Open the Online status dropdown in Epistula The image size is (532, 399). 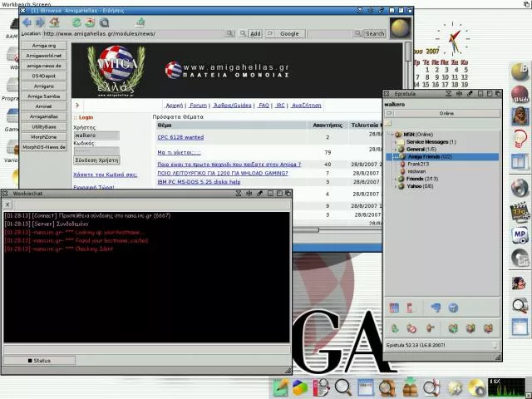click(446, 113)
